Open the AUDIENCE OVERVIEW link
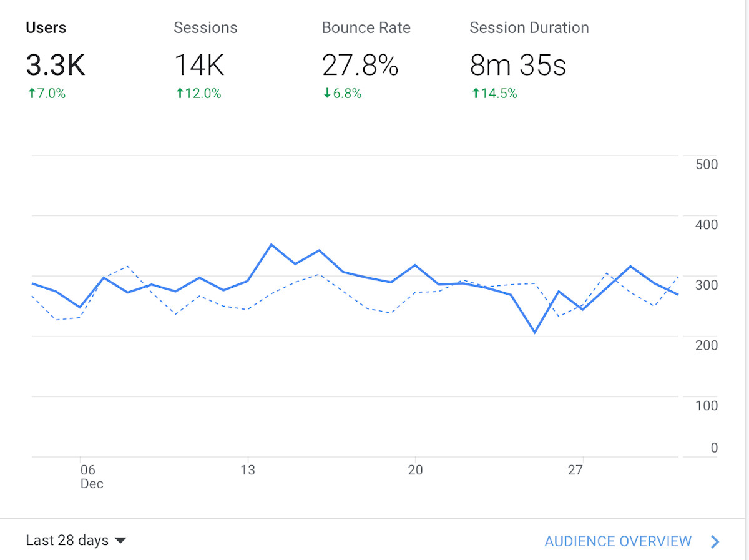Screen dimensions: 749x560 coord(617,541)
